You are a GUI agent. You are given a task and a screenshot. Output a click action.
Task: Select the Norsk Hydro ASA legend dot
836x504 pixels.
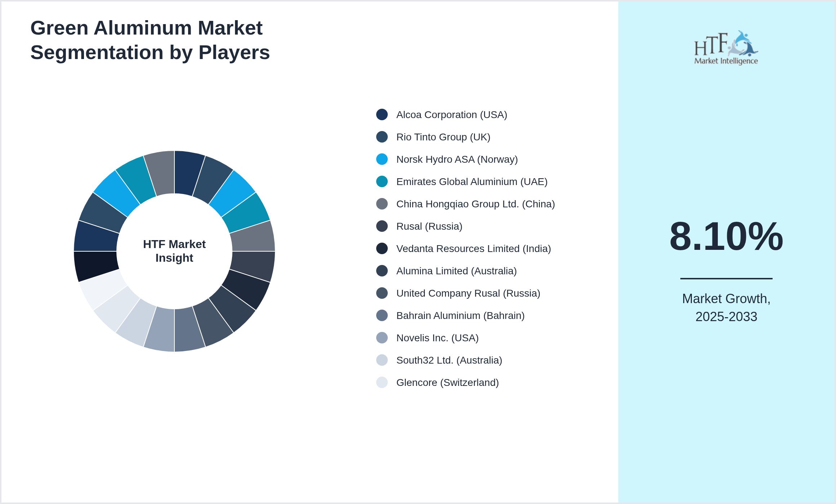coord(382,159)
